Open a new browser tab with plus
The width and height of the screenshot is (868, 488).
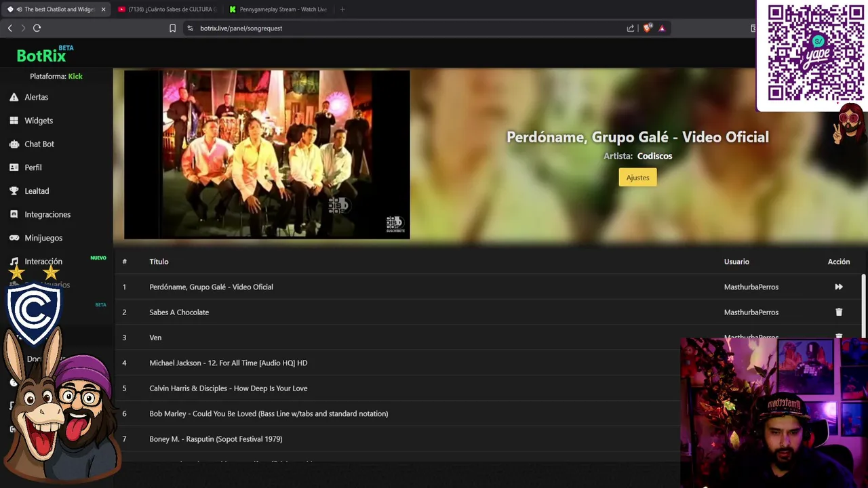[x=342, y=9]
